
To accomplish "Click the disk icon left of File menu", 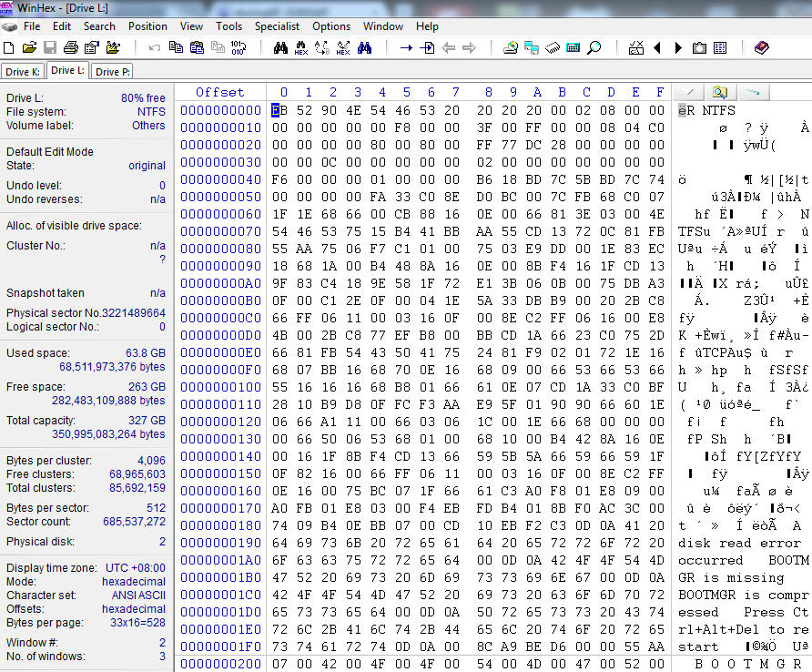I will click(9, 26).
